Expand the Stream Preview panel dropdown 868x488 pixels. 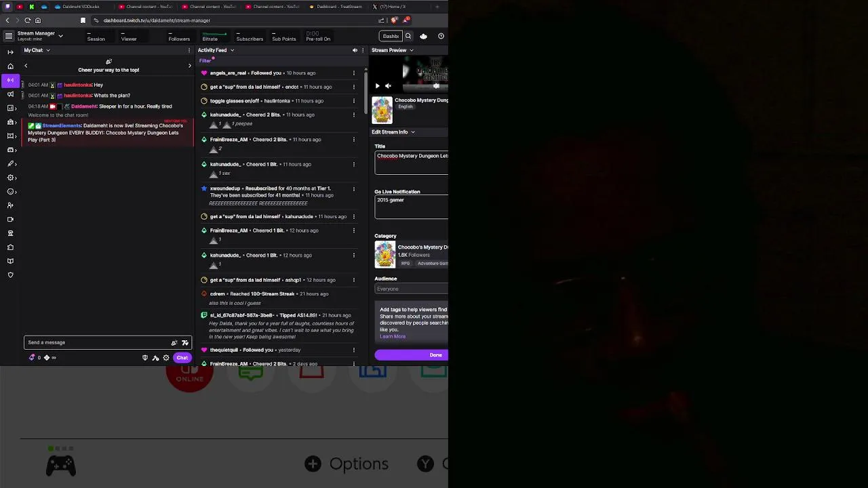[411, 50]
